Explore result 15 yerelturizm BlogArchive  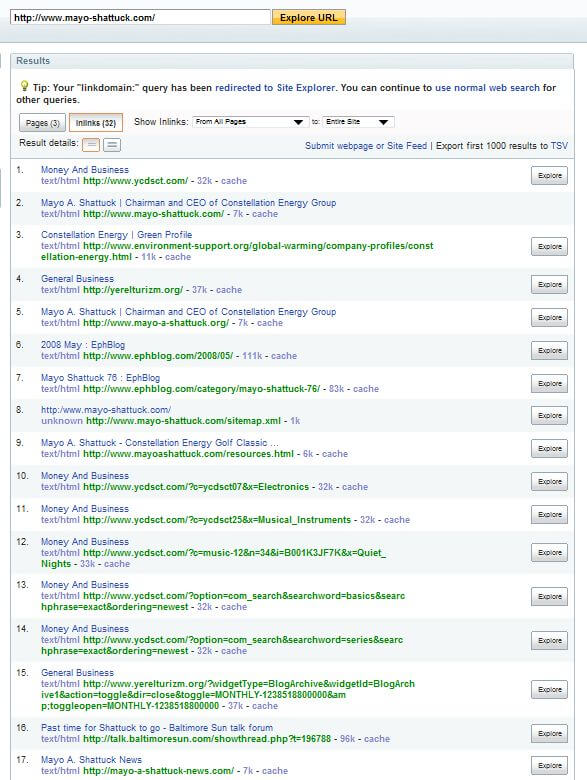click(x=549, y=689)
